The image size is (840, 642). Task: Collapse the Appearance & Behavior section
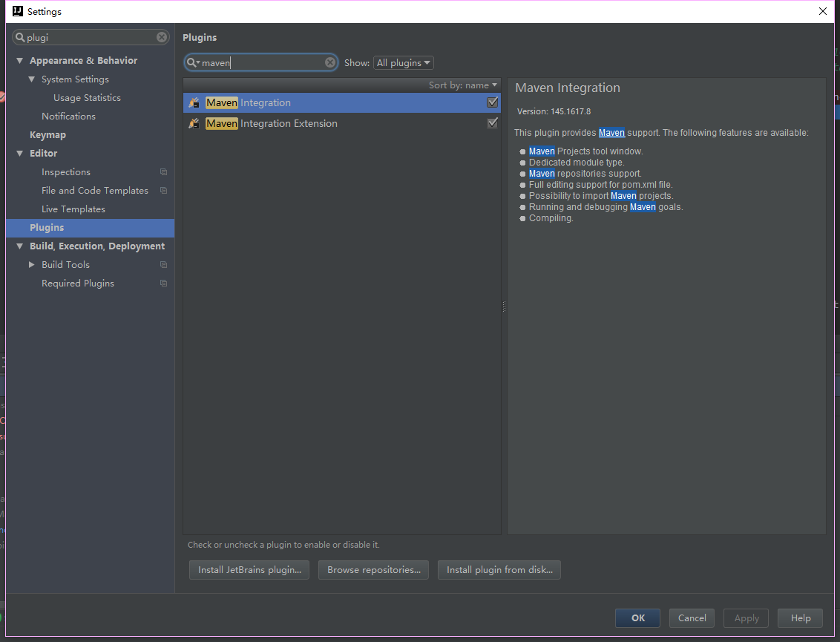pos(20,61)
